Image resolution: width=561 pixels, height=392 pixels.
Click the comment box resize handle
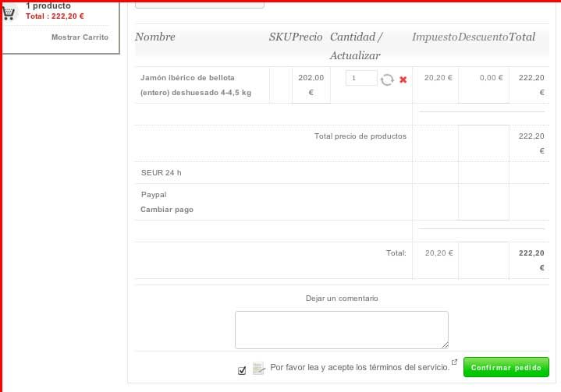tap(445, 344)
